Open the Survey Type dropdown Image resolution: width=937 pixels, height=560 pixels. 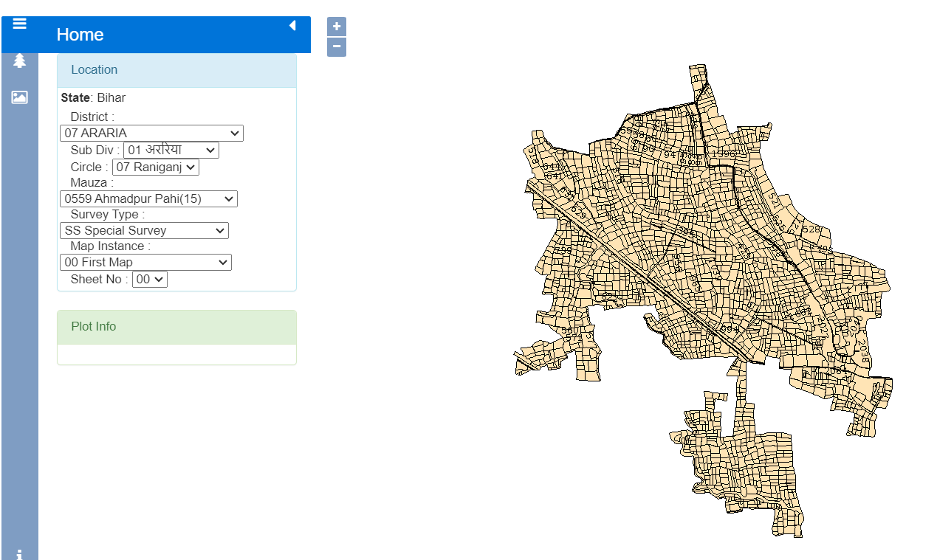point(144,230)
